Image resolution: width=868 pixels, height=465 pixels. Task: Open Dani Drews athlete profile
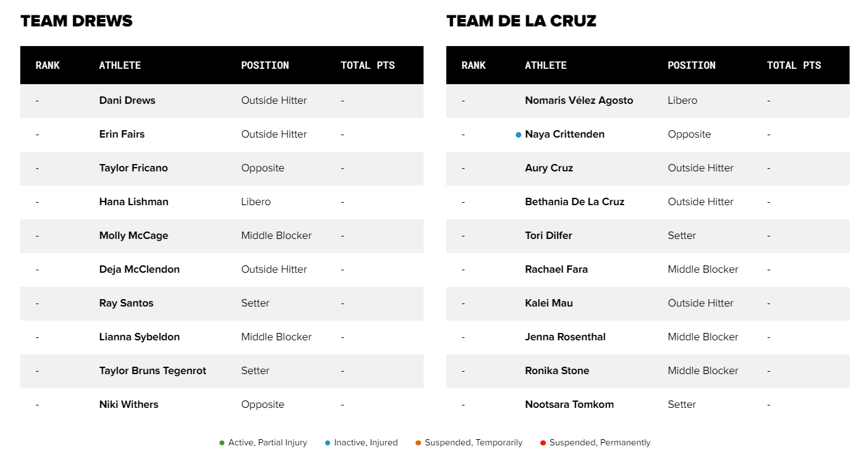[127, 100]
